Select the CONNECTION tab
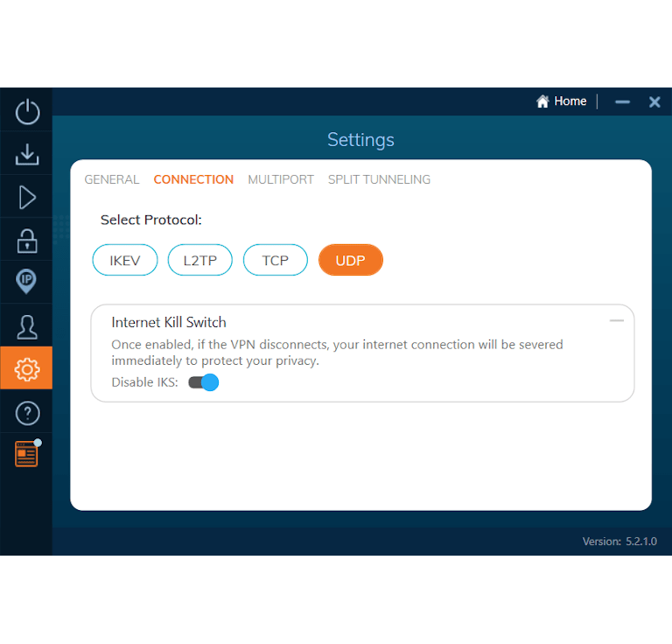Viewport: 672px width, 644px height. [193, 179]
